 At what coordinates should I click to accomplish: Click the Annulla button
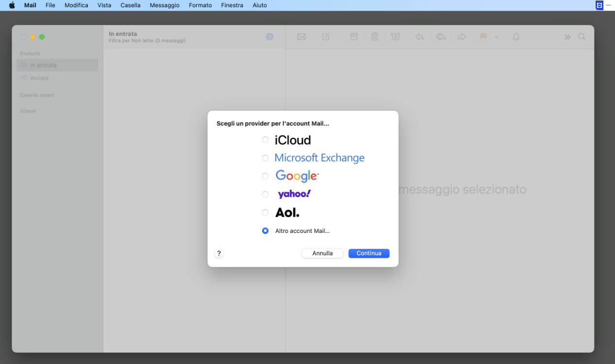pos(322,253)
